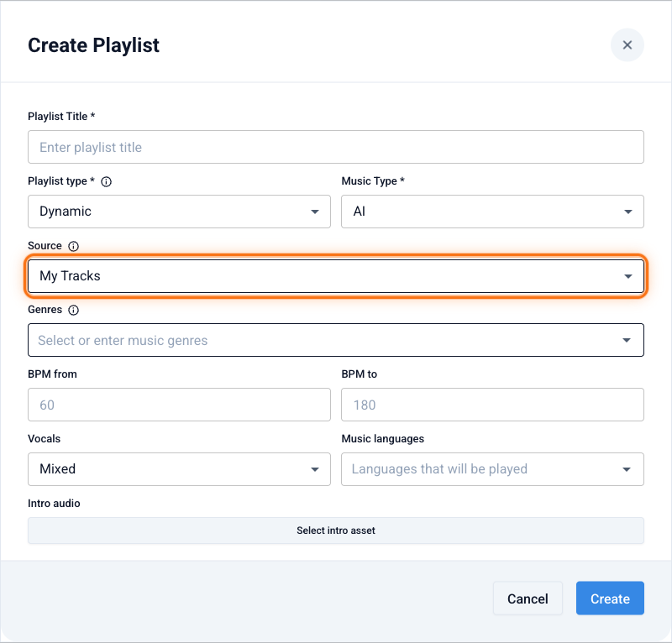
Task: Cancel the playlist creation
Action: [528, 599]
